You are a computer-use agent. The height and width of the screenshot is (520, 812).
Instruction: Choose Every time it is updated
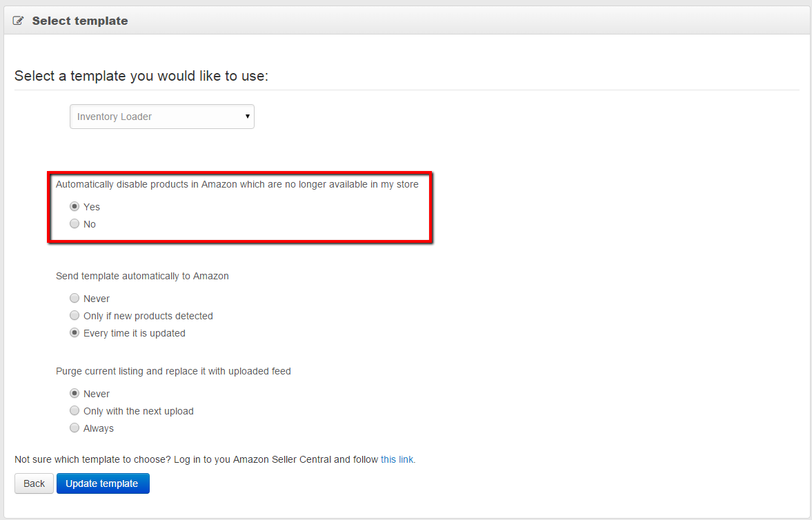(75, 332)
